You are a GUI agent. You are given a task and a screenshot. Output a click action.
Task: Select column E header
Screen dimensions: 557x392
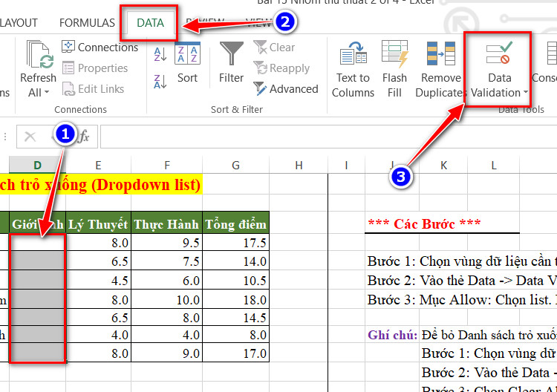pos(98,165)
